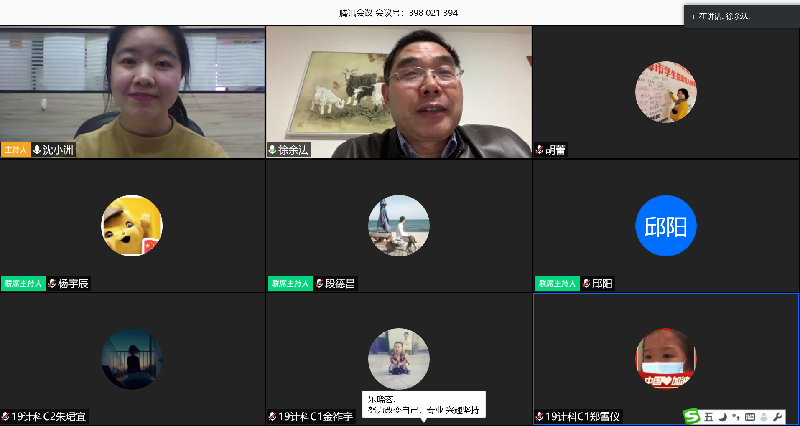800x426 pixels.
Task: Click the keyboard icon in the IME toolbar
Action: [x=750, y=416]
